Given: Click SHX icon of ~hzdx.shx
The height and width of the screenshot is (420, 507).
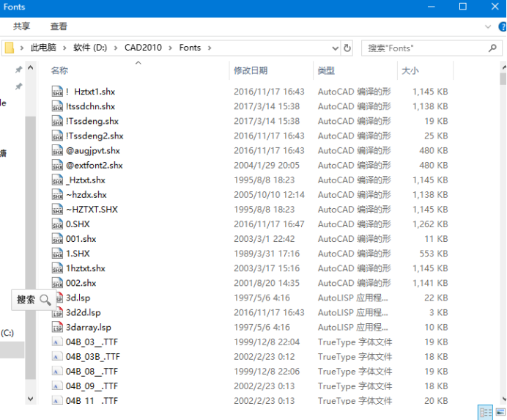Looking at the screenshot, I should pos(57,194).
